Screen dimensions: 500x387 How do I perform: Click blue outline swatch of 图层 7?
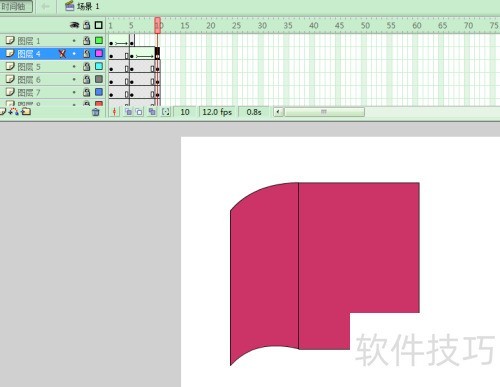pyautogui.click(x=99, y=92)
